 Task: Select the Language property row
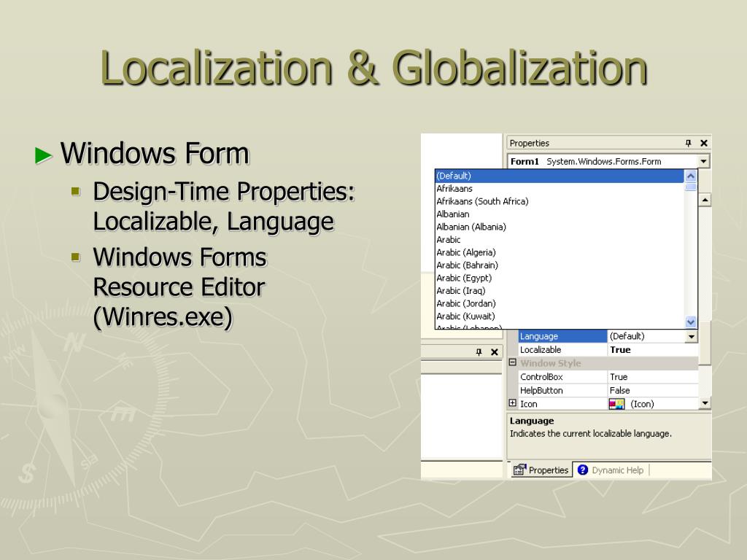coord(608,336)
